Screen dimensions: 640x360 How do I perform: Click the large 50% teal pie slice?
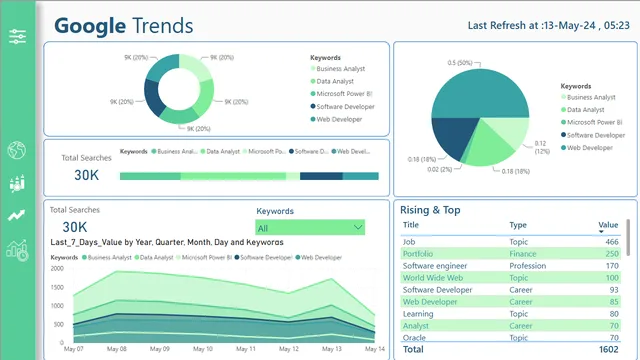coord(480,94)
